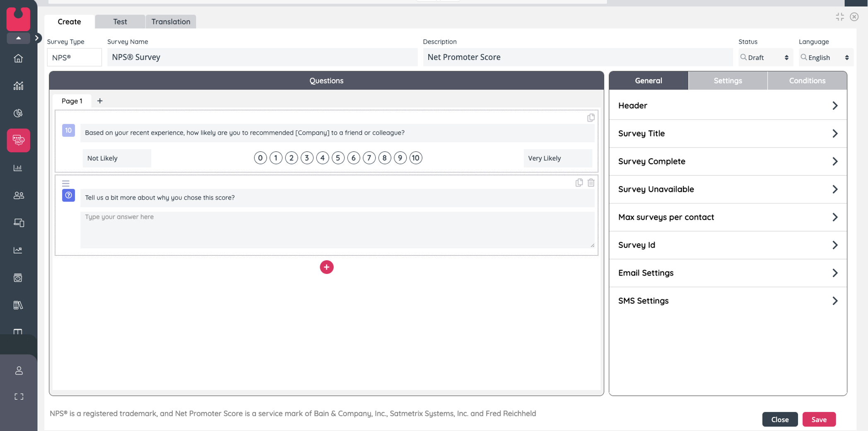
Task: Switch to the Translation tab
Action: [x=171, y=22]
